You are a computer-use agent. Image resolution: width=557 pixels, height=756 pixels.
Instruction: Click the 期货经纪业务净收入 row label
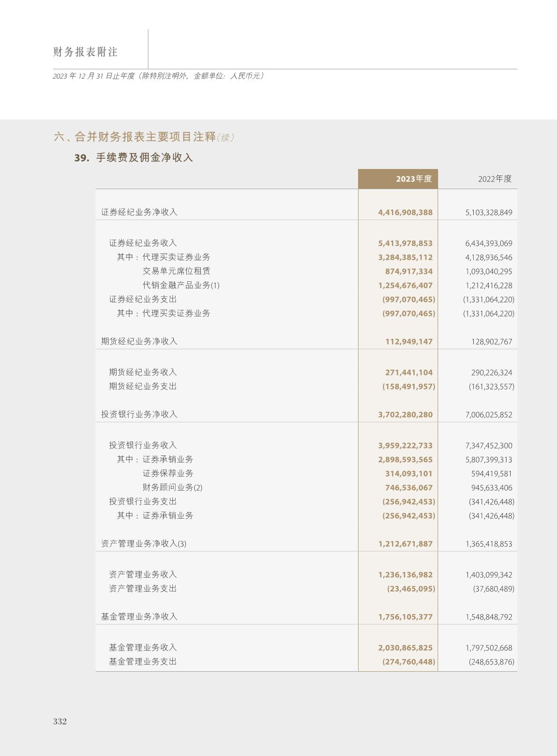[139, 341]
